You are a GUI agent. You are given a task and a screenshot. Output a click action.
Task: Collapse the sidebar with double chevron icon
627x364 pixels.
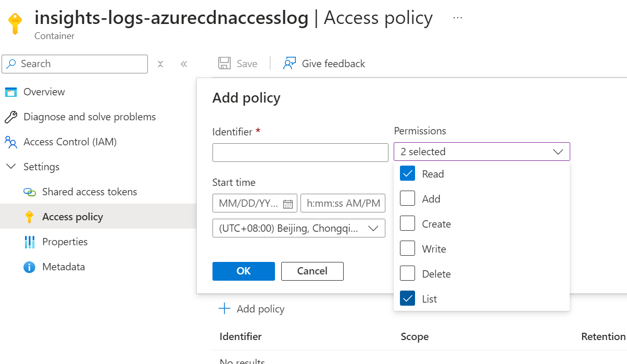[184, 64]
